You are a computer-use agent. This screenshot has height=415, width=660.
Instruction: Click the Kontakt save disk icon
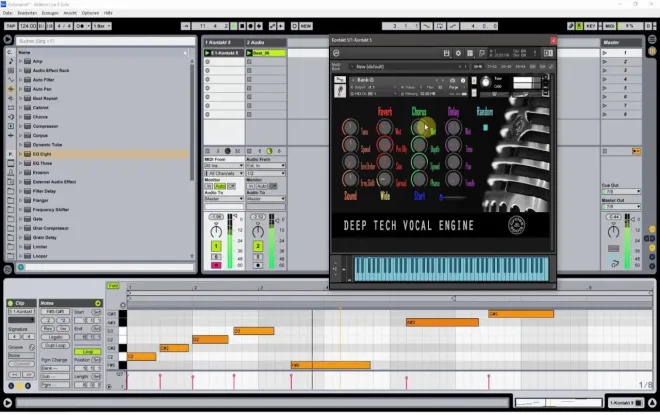pos(447,53)
